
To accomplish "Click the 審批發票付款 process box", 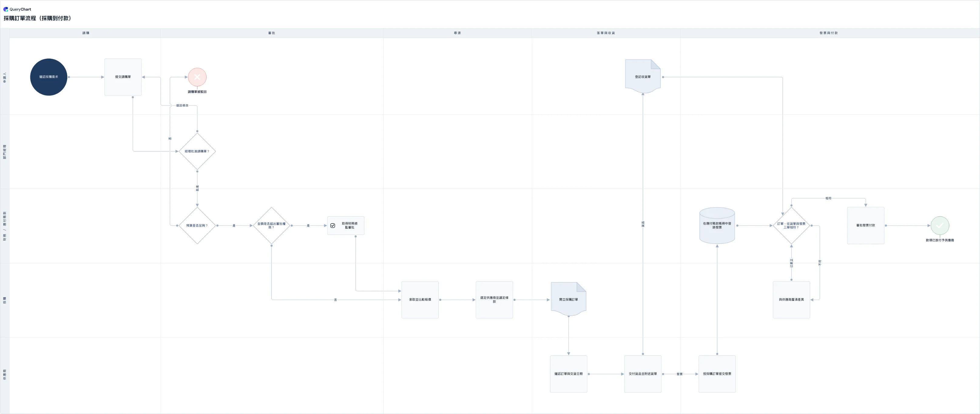I will (866, 225).
